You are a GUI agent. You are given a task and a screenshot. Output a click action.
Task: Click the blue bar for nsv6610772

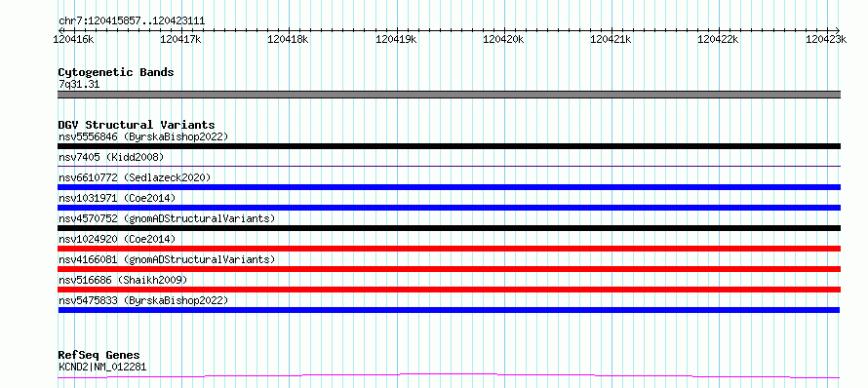tap(449, 187)
